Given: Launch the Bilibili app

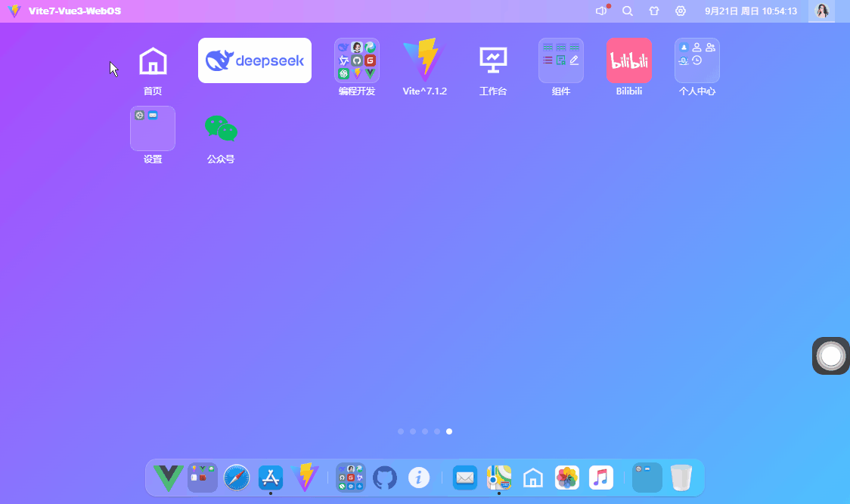Looking at the screenshot, I should coord(628,60).
